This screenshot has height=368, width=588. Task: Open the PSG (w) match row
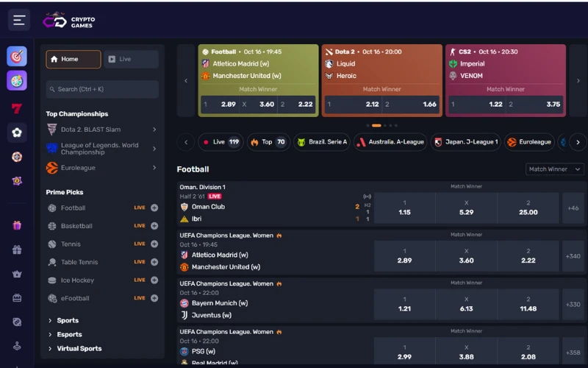(275, 347)
